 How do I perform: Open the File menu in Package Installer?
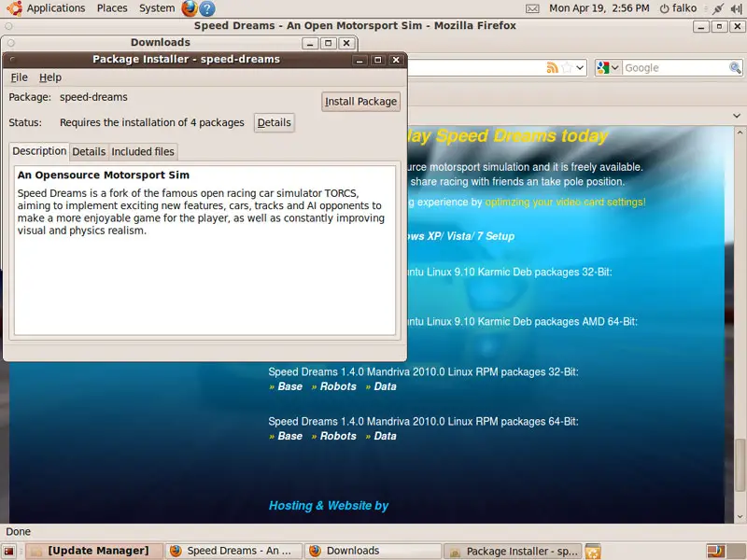click(x=19, y=77)
